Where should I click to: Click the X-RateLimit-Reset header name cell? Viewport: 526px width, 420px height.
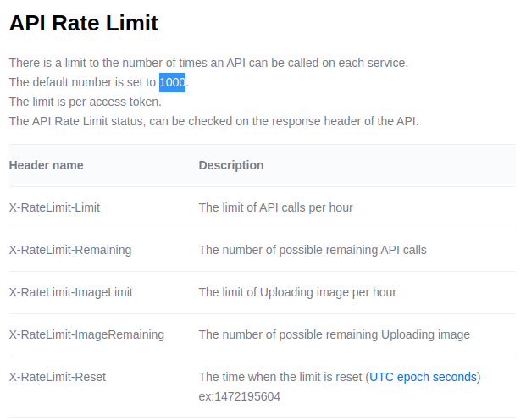pos(58,377)
